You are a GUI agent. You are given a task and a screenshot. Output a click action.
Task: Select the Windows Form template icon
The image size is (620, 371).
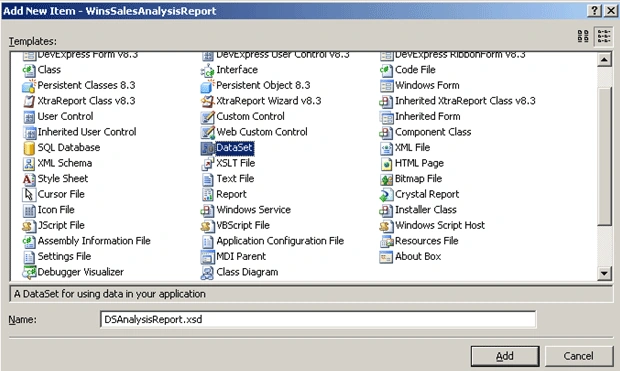(x=386, y=86)
